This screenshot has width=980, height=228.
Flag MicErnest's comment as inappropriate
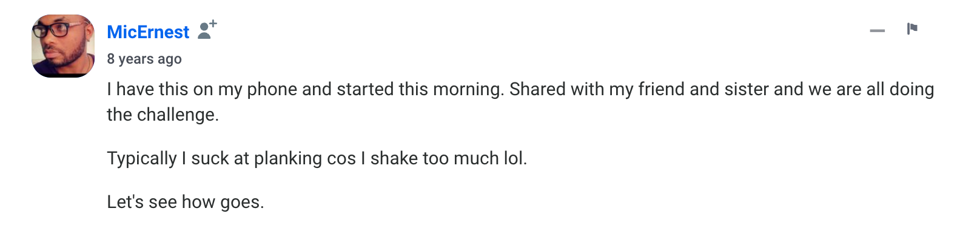(912, 29)
